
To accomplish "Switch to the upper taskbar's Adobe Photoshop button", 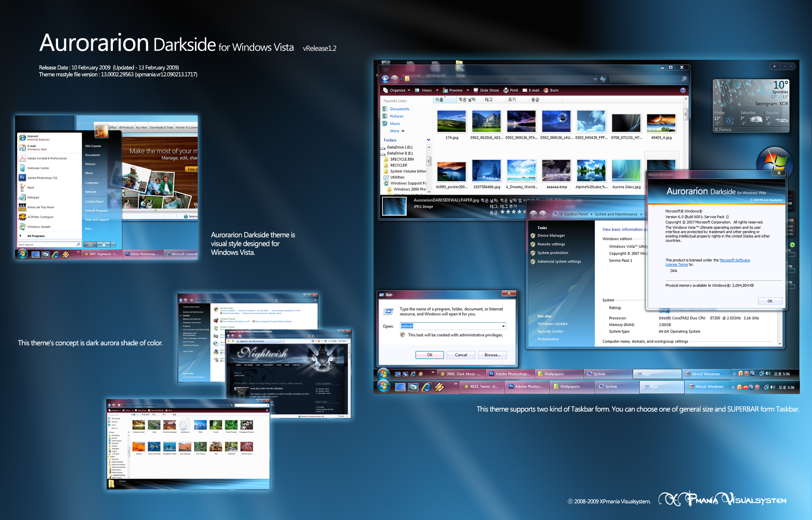I will coord(509,374).
